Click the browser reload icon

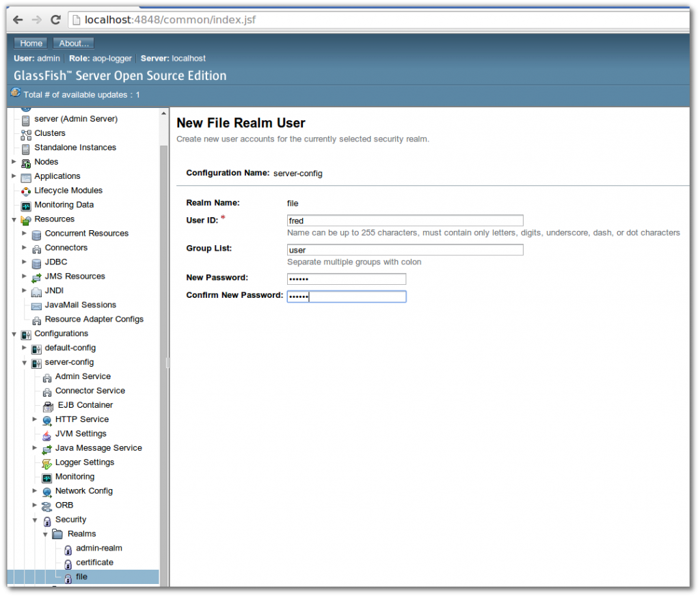coord(55,19)
